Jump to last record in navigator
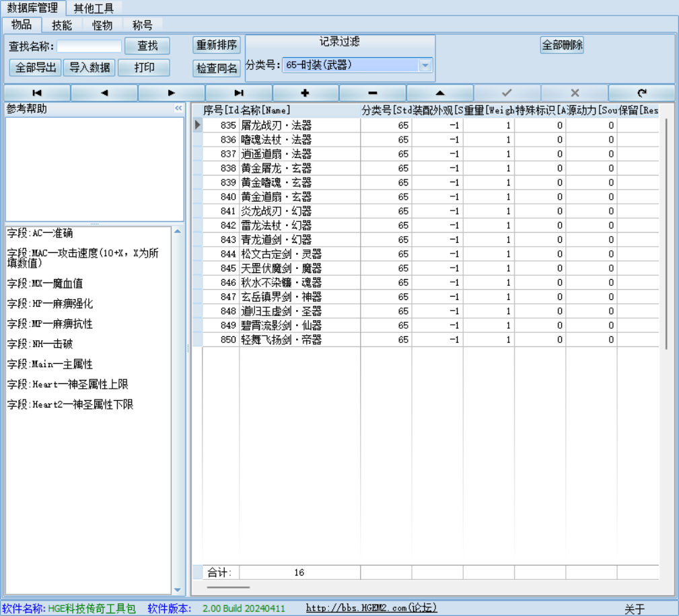Screen dimensions: 679x616 pos(239,93)
